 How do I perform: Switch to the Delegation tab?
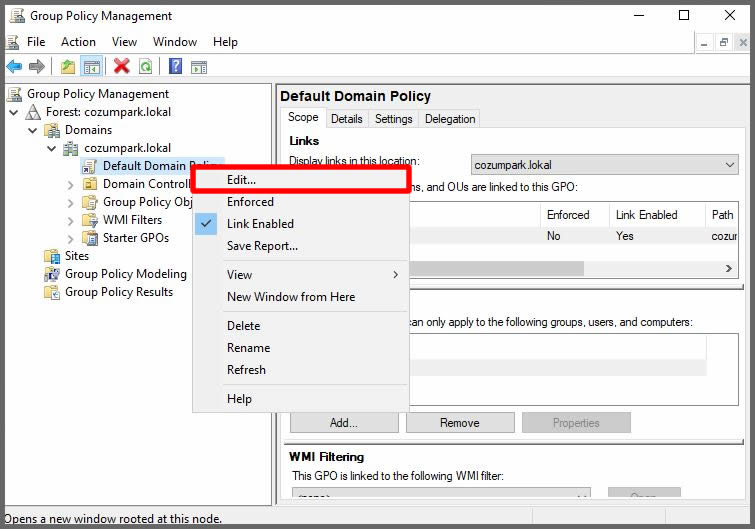(x=450, y=119)
